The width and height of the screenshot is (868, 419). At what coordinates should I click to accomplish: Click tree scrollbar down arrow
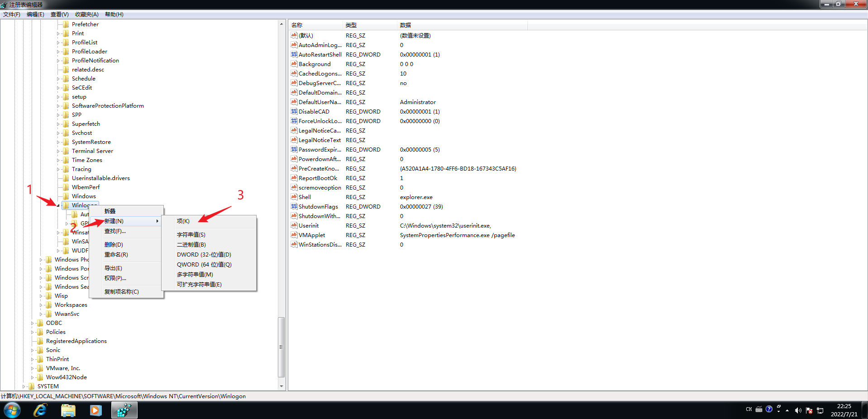pos(281,386)
